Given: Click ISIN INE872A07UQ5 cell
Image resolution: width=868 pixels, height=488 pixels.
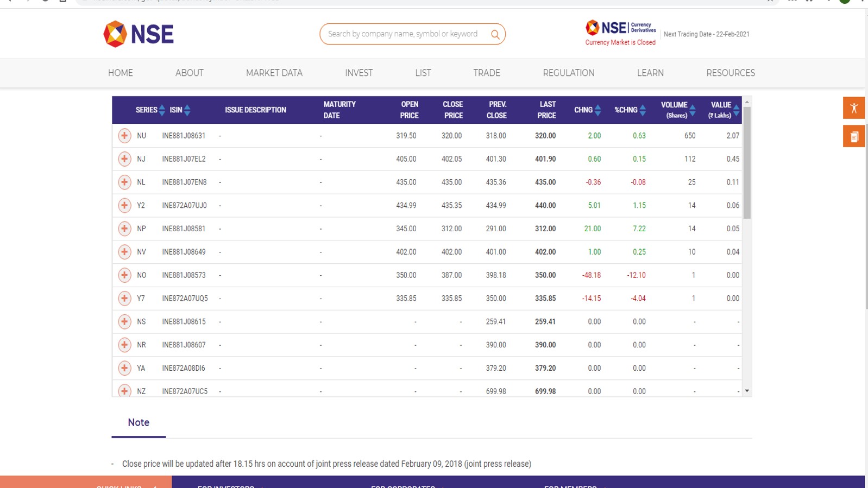Looking at the screenshot, I should tap(185, 299).
